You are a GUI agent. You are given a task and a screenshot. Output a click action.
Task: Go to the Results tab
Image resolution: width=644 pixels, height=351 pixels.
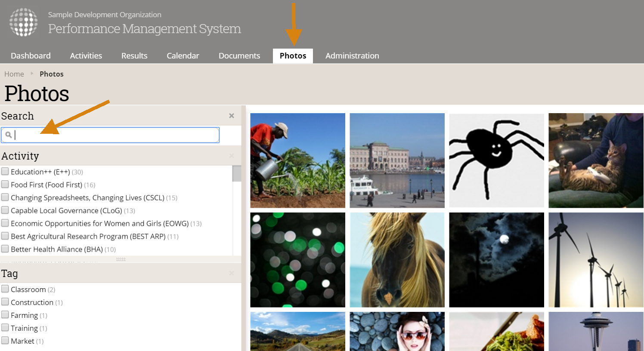click(134, 56)
